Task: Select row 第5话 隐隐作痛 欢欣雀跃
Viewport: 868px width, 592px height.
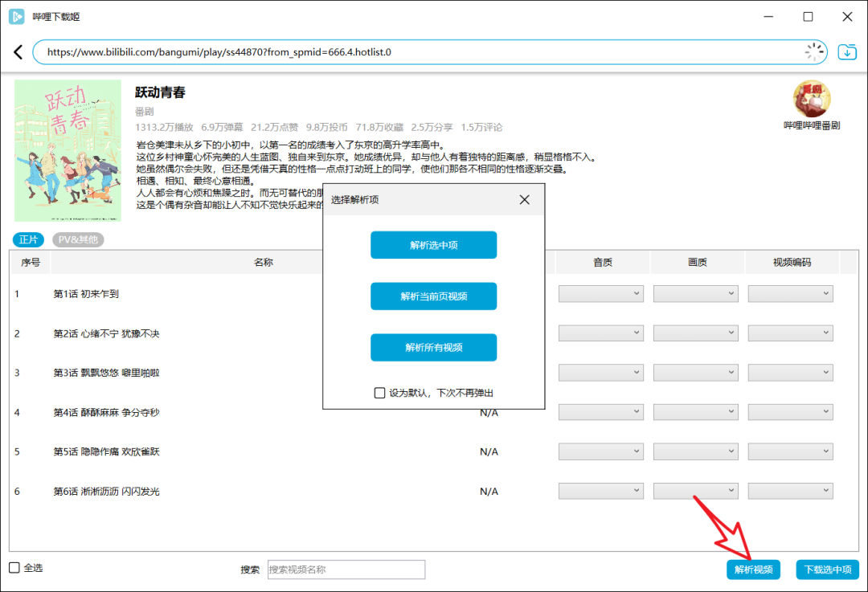Action: pos(433,451)
